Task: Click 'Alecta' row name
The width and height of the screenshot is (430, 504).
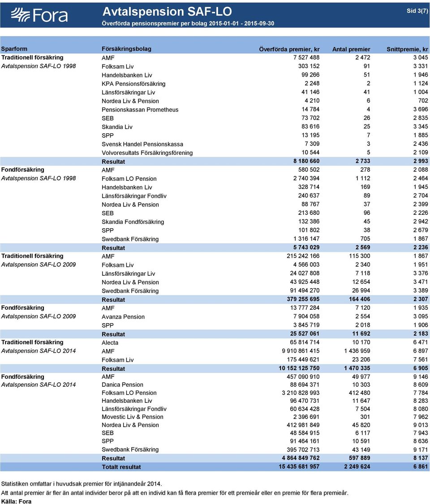Action: click(110, 343)
